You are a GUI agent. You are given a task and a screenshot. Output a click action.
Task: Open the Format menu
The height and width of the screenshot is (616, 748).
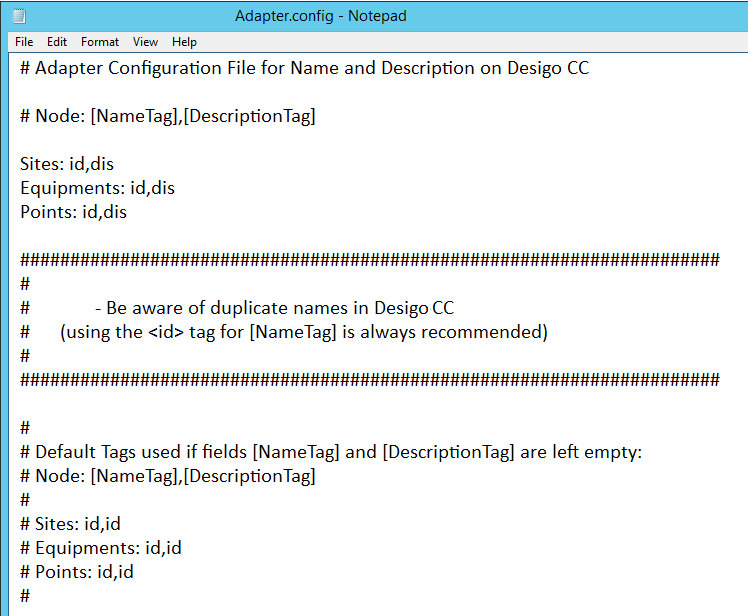click(100, 42)
